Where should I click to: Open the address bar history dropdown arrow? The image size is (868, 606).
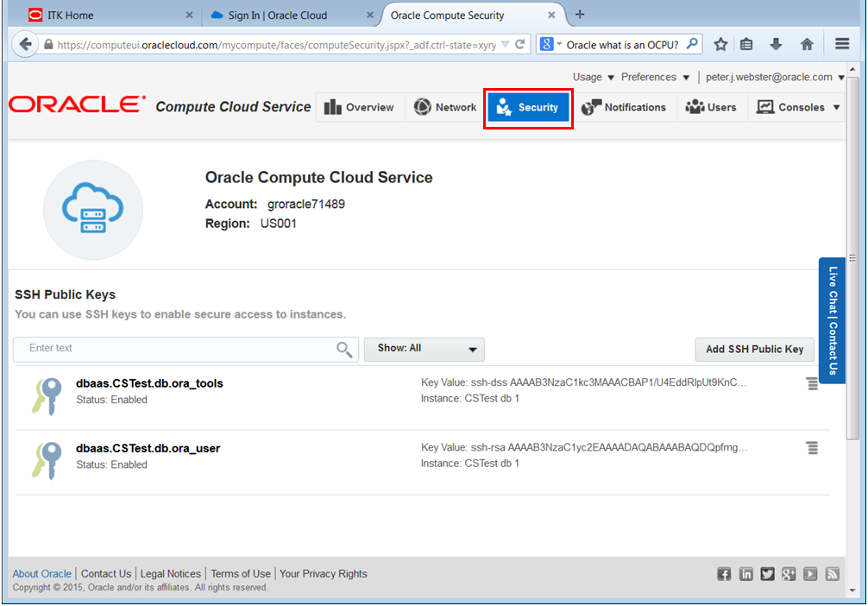pos(505,44)
